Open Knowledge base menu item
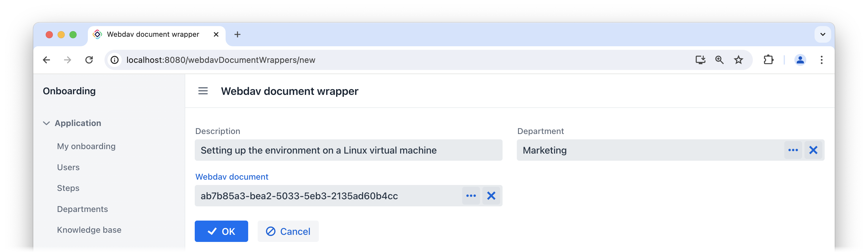The image size is (868, 252). tap(89, 230)
